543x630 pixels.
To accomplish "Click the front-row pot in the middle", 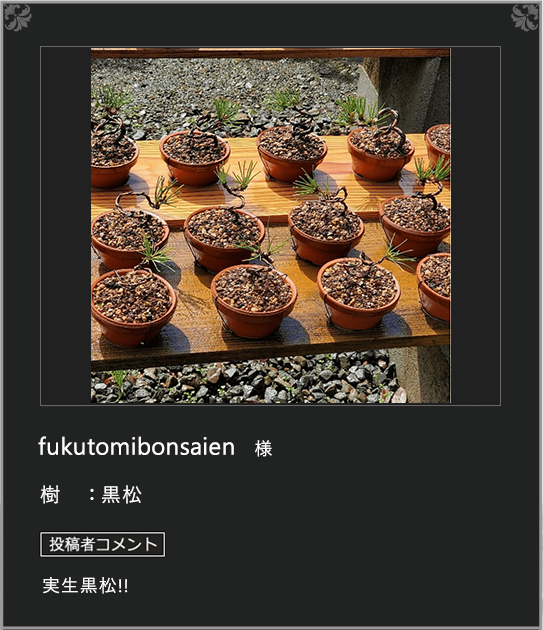I will point(254,301).
